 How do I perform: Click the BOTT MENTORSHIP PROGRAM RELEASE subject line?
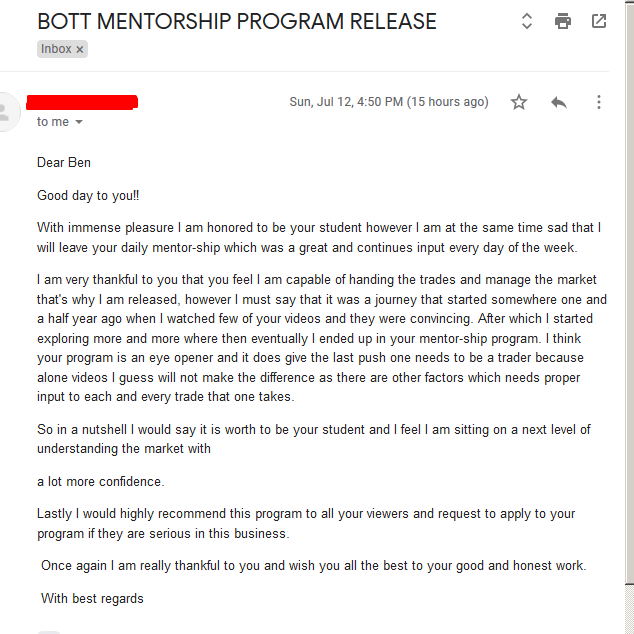237,21
